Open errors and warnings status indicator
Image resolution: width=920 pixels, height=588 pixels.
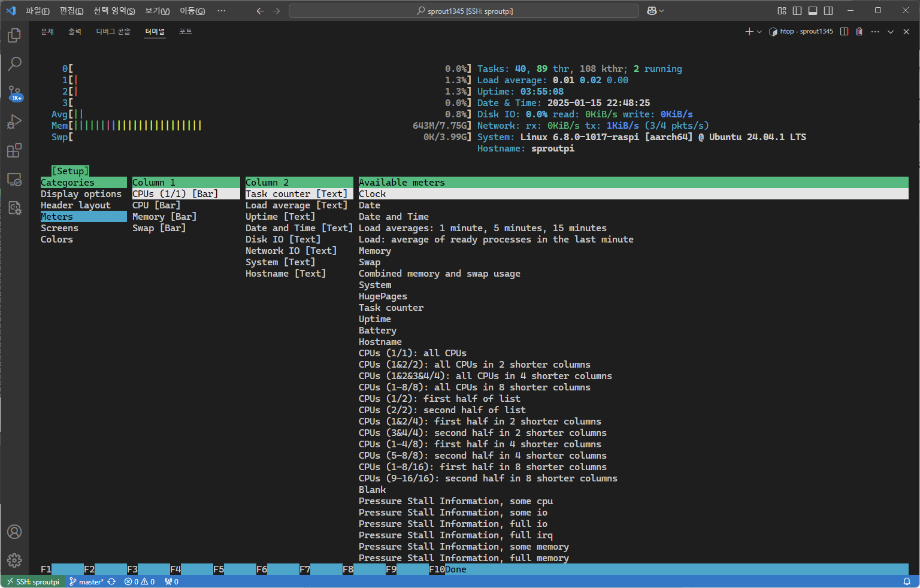140,581
